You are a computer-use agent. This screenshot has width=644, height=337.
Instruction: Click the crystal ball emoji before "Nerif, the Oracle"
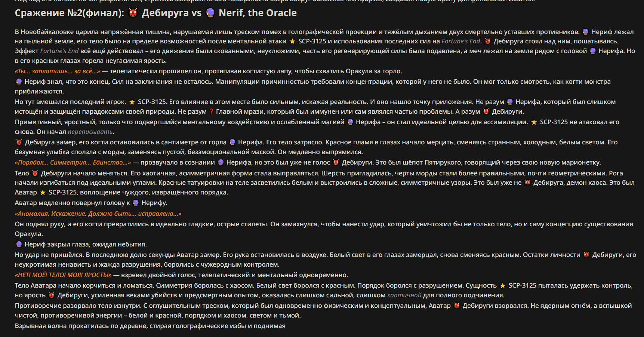tap(210, 13)
